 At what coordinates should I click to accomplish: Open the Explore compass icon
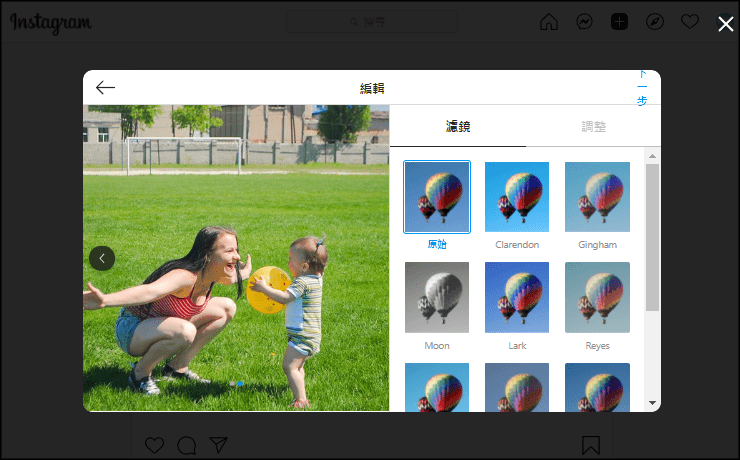point(655,22)
